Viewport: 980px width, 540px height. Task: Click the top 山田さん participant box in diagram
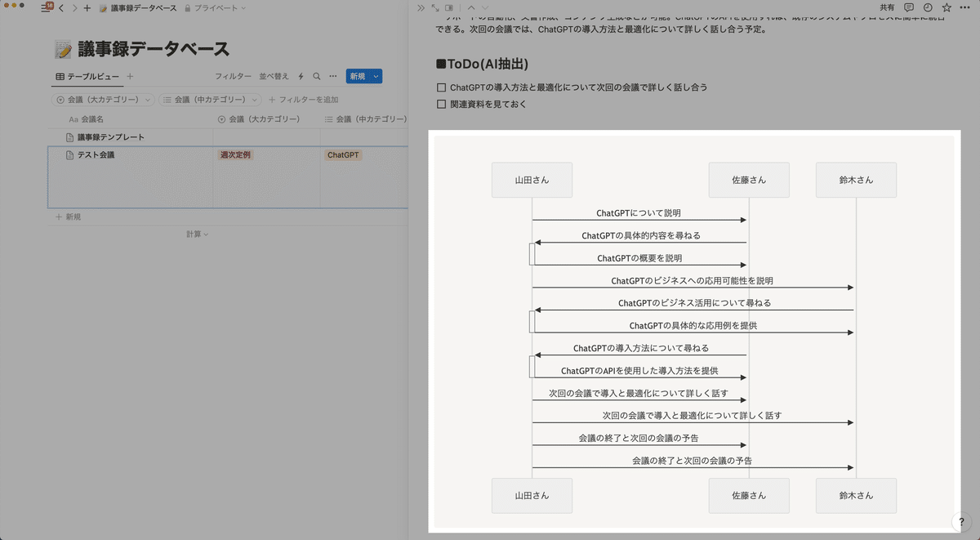[x=532, y=180]
